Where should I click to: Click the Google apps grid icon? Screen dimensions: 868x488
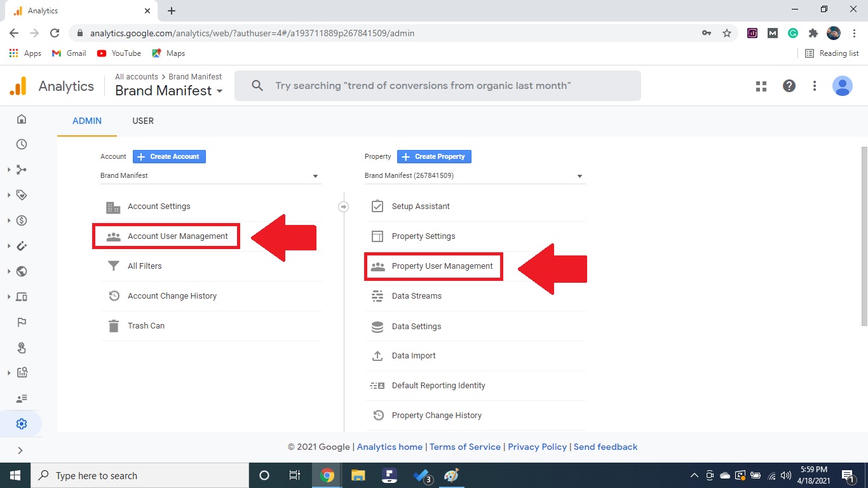point(761,86)
